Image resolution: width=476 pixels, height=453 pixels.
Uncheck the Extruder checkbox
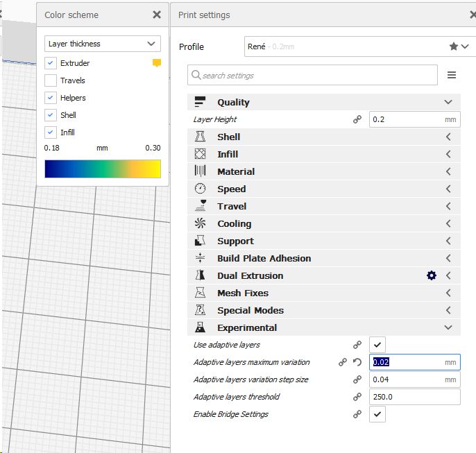pos(51,63)
